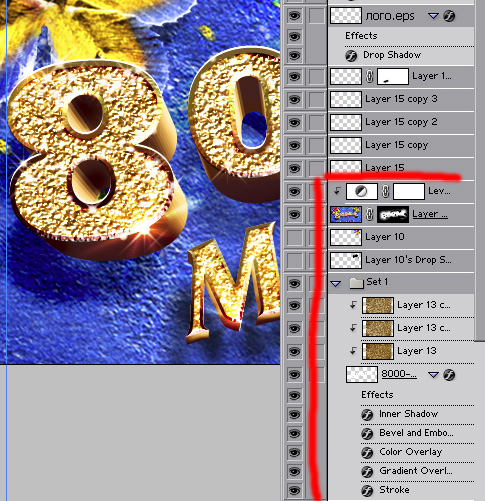Toggle mask link on Layer 1 row
The width and height of the screenshot is (485, 501).
(369, 76)
